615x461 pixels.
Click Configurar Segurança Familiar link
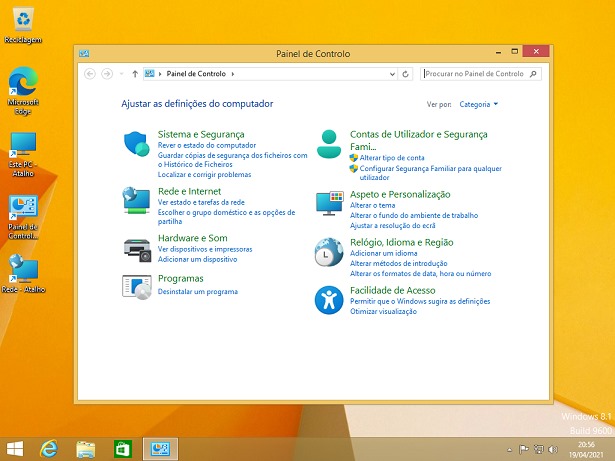[x=431, y=173]
